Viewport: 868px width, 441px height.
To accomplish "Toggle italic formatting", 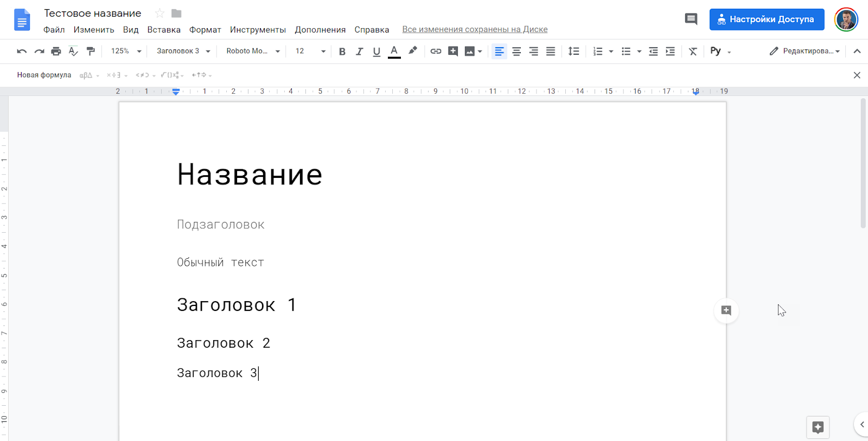I will pyautogui.click(x=359, y=52).
